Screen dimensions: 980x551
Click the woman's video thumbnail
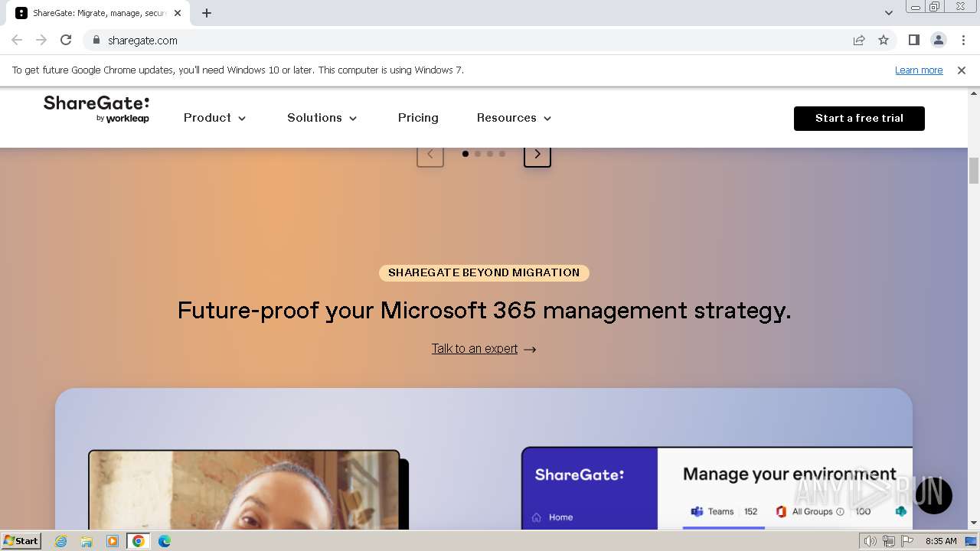[244, 490]
